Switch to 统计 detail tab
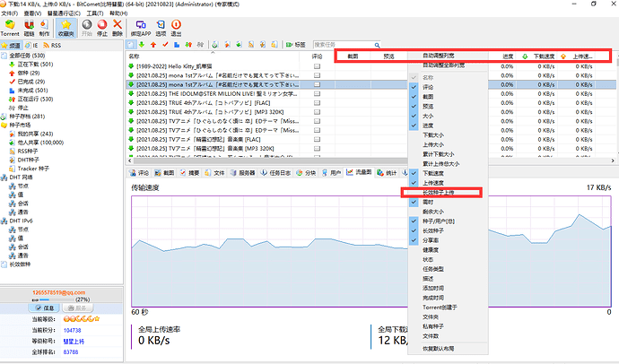This screenshot has height=364, width=619. tap(387, 173)
